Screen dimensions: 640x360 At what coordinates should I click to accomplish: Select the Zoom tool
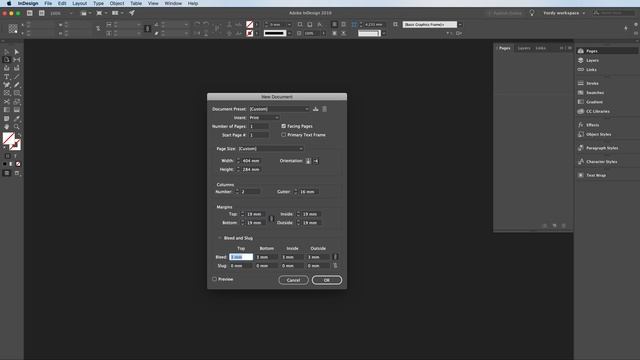click(x=16, y=127)
